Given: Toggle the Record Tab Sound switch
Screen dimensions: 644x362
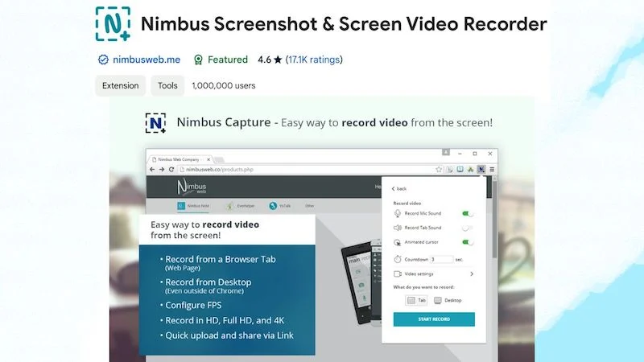Looking at the screenshot, I should click(468, 228).
